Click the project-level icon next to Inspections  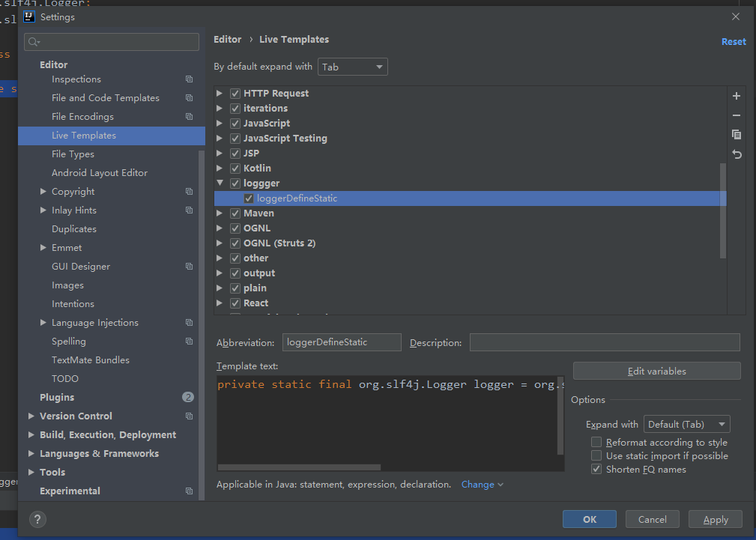click(189, 79)
